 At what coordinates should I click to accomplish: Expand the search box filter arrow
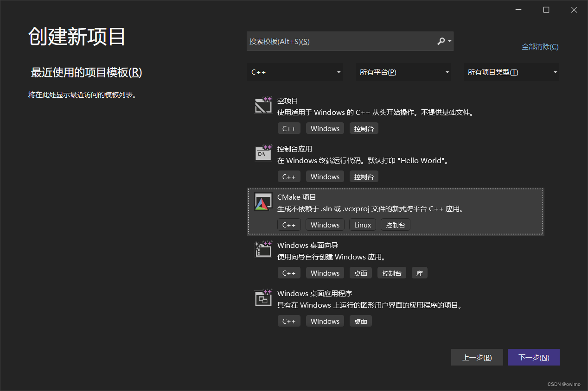[449, 41]
